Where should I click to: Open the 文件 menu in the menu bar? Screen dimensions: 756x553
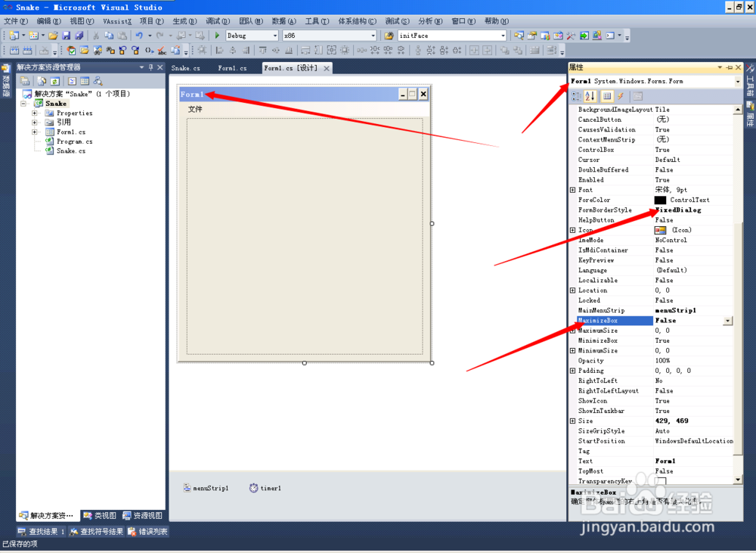[x=16, y=21]
